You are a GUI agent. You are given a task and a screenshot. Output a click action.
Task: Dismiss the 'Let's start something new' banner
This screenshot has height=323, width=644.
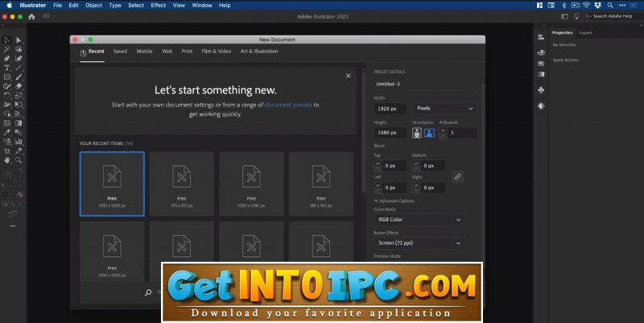click(x=349, y=76)
